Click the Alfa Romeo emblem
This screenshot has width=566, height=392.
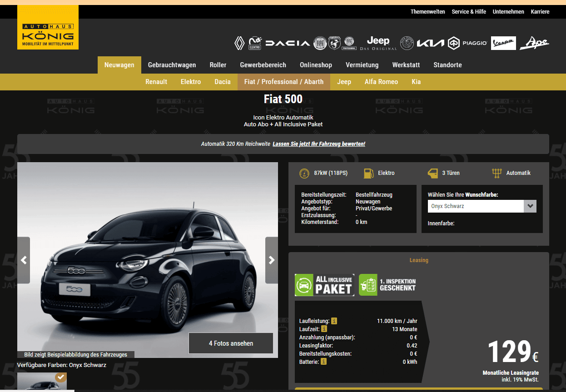click(407, 43)
